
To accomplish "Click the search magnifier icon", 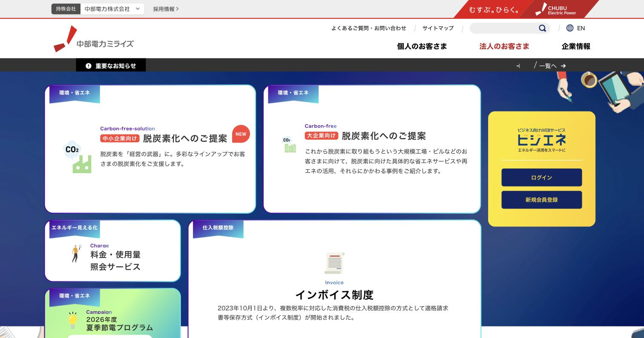I will coord(542,28).
